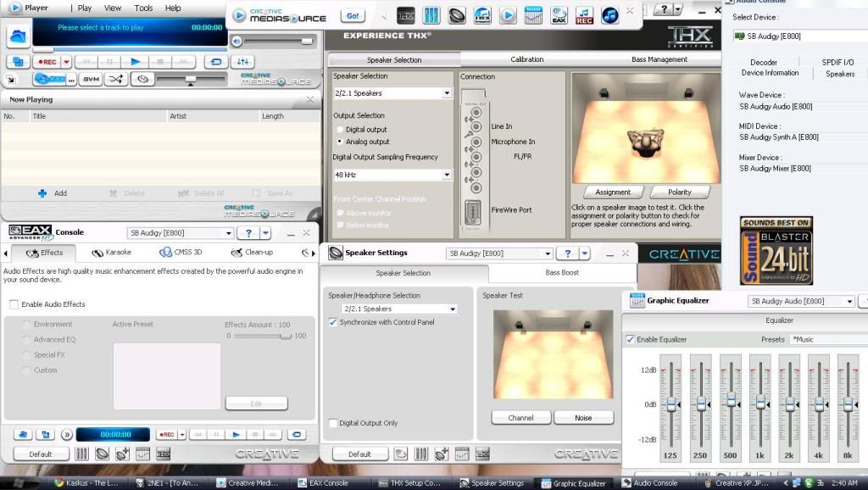Viewport: 868px width, 490px height.
Task: Click the Noise button in Speaker Test
Action: coord(583,418)
